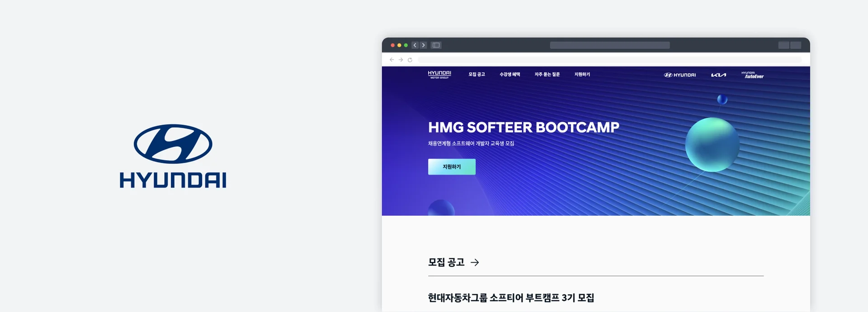Click the page reload icon
Image resolution: width=868 pixels, height=312 pixels.
(x=410, y=60)
